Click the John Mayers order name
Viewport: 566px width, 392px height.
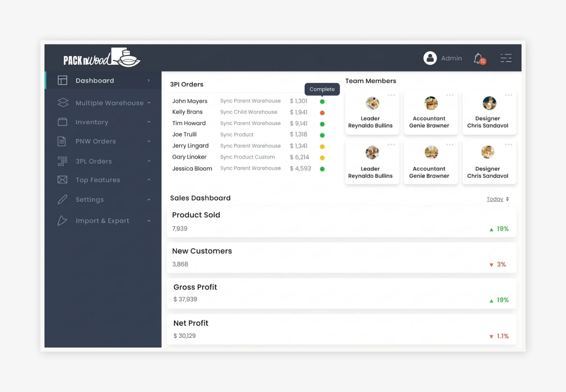190,101
